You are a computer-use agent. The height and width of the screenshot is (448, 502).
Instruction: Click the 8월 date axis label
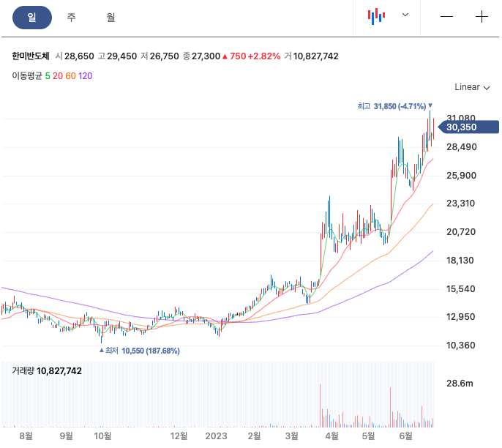point(26,436)
